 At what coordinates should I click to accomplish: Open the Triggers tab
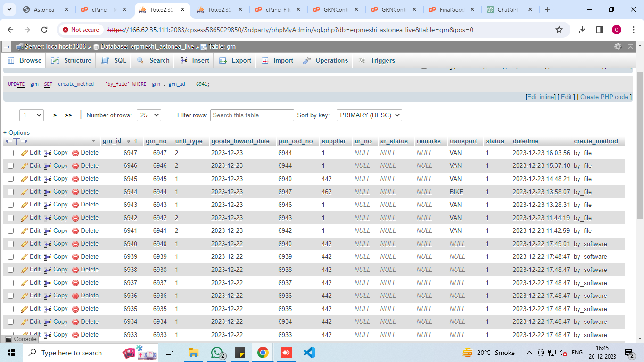[377, 60]
